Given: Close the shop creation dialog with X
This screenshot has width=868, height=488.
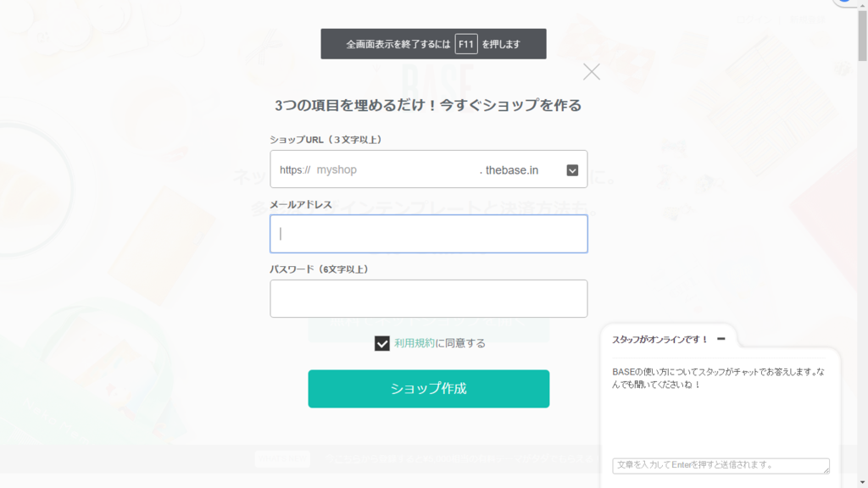Looking at the screenshot, I should (591, 71).
